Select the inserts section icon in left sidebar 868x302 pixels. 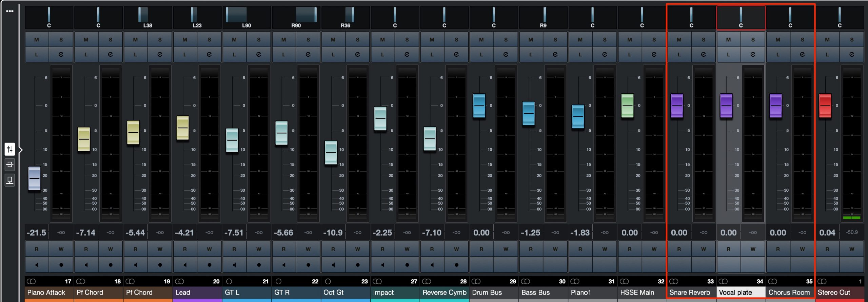click(x=10, y=165)
